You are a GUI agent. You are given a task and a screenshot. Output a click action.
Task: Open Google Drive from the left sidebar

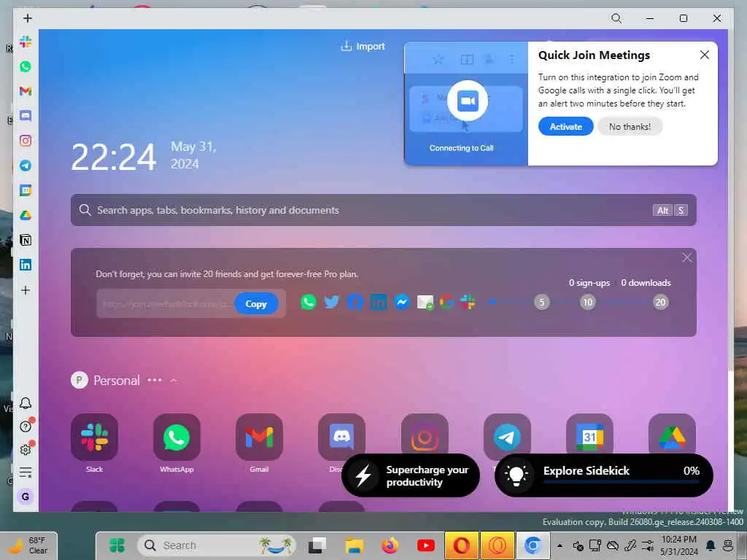pyautogui.click(x=26, y=215)
